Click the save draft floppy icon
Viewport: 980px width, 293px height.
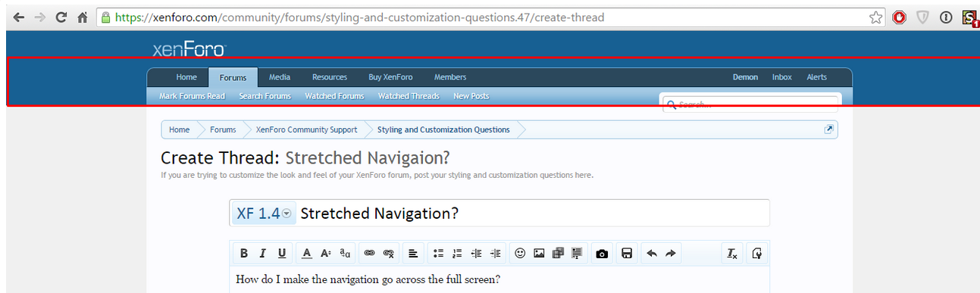pos(627,254)
